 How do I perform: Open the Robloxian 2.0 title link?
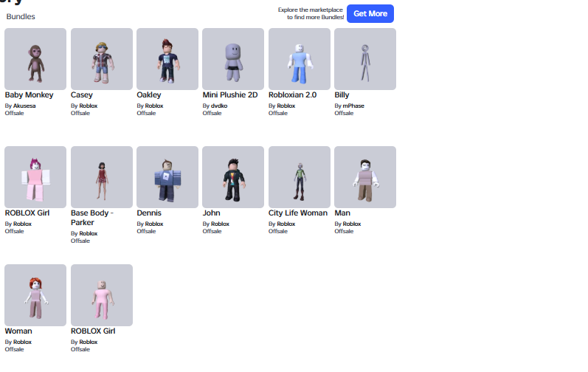tap(292, 95)
